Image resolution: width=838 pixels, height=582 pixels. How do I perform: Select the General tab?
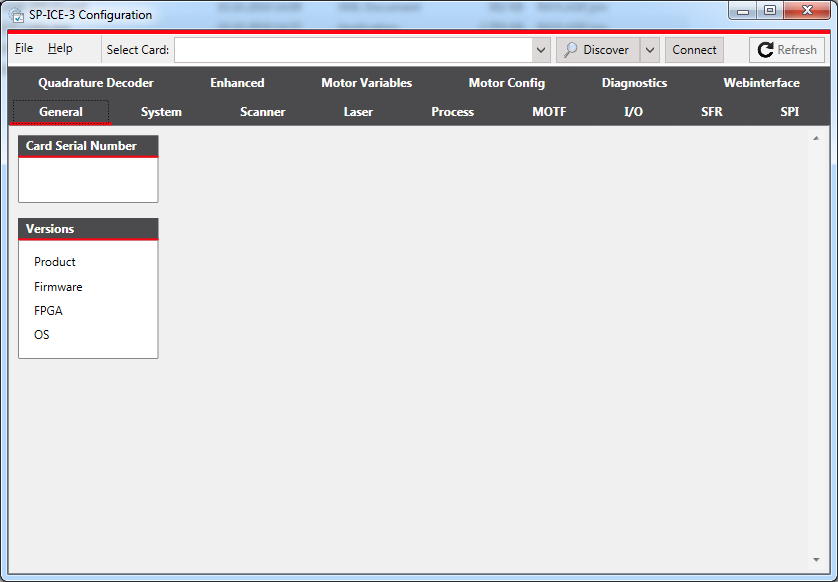click(61, 112)
